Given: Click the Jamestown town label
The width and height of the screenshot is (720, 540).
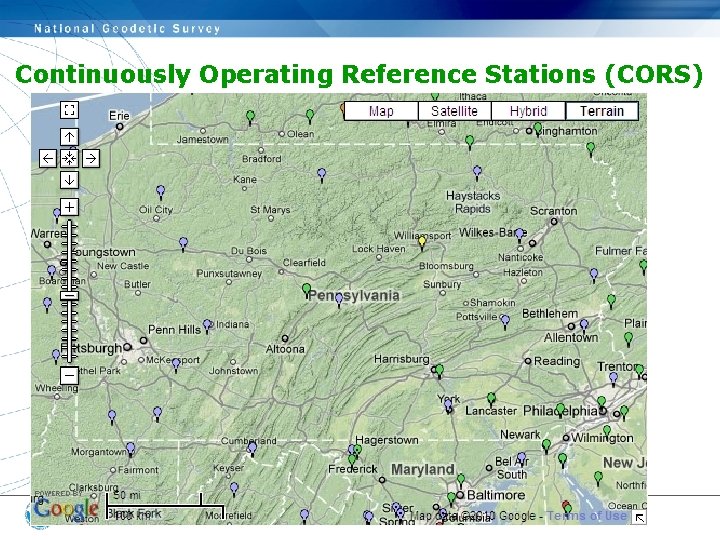Looking at the screenshot, I should (x=202, y=139).
